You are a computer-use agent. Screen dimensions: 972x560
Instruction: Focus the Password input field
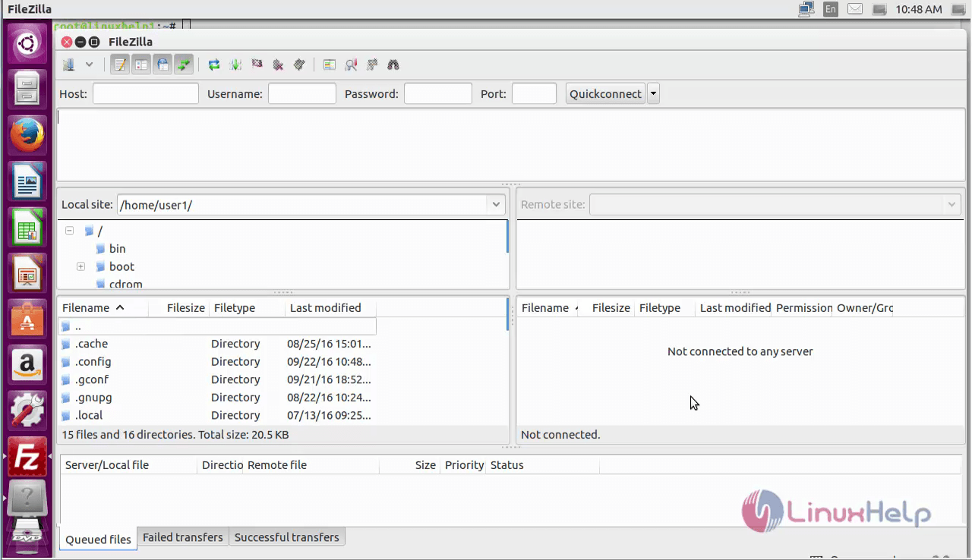[438, 94]
